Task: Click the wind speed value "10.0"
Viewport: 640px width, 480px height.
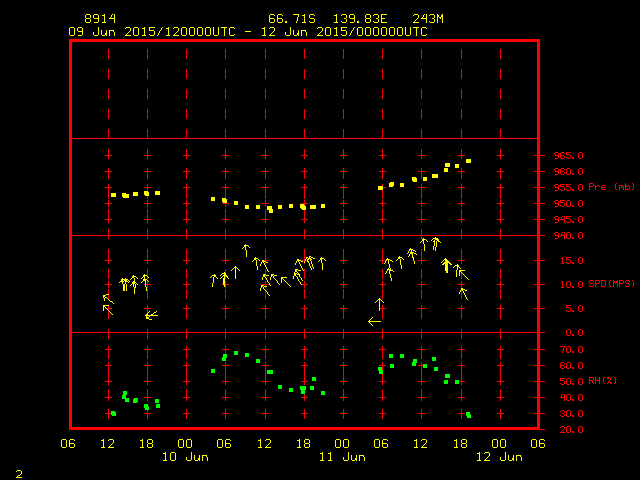Action: tap(571, 284)
